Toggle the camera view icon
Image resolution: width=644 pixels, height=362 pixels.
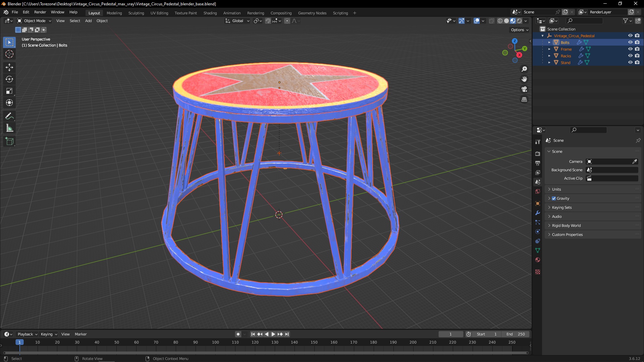[x=524, y=89]
